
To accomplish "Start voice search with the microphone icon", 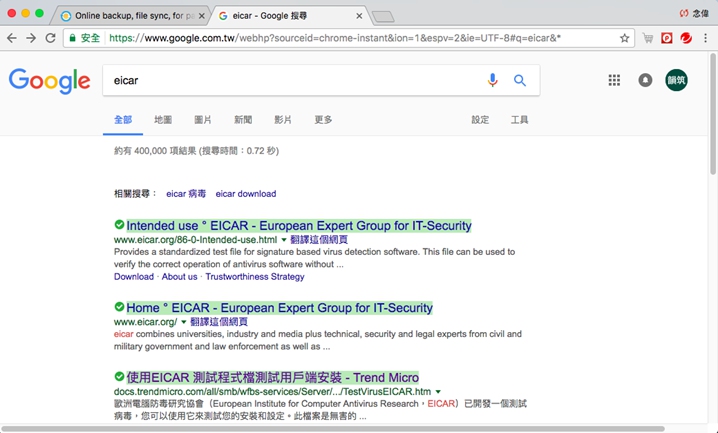I will pyautogui.click(x=492, y=81).
